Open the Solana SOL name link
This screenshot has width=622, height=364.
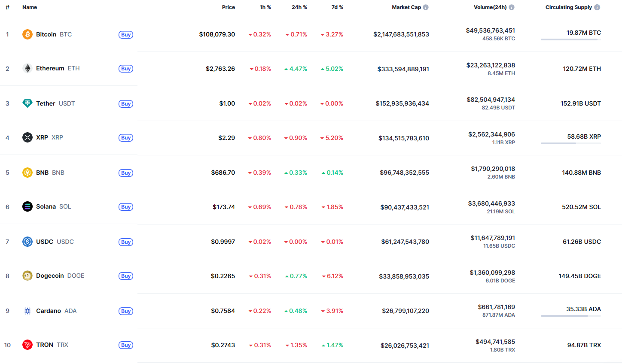[x=54, y=206]
